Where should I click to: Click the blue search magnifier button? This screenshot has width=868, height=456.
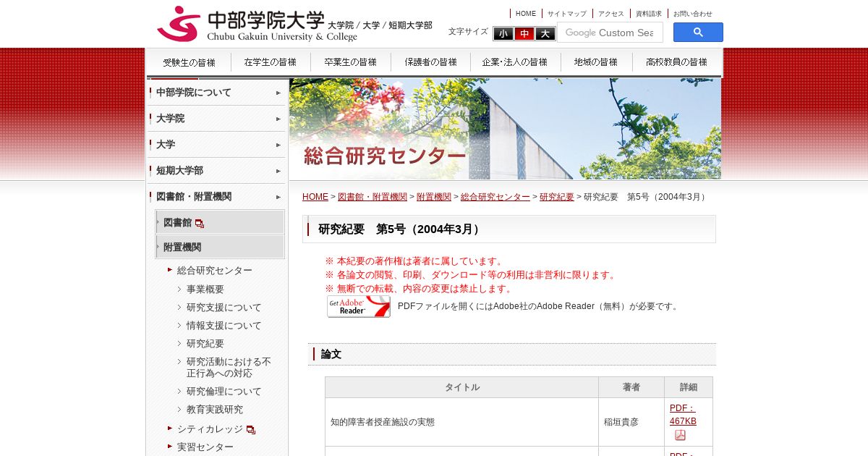click(698, 33)
